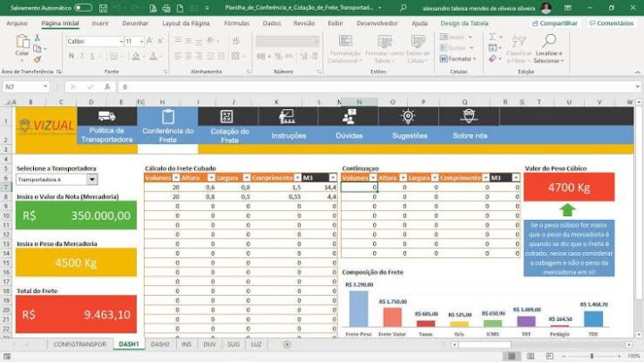Open the Calibri font name dropdown
The height and width of the screenshot is (362, 644).
[117, 41]
